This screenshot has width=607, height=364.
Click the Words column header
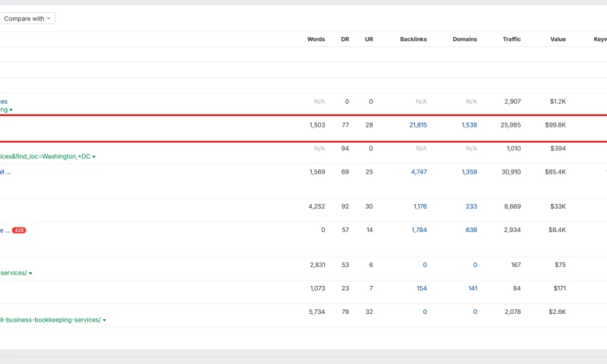[x=316, y=39]
